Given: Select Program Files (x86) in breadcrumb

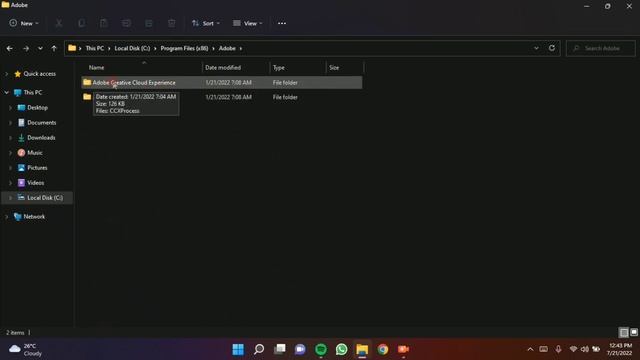Looking at the screenshot, I should click(x=184, y=48).
